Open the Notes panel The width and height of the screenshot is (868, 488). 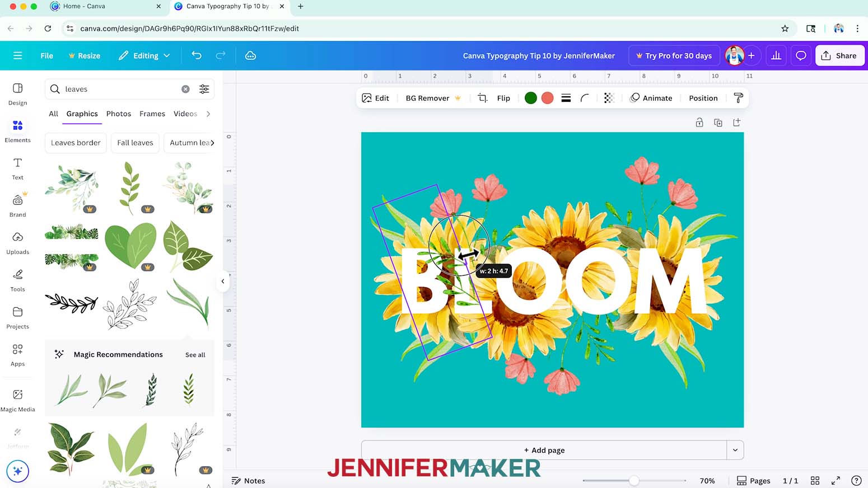249,481
